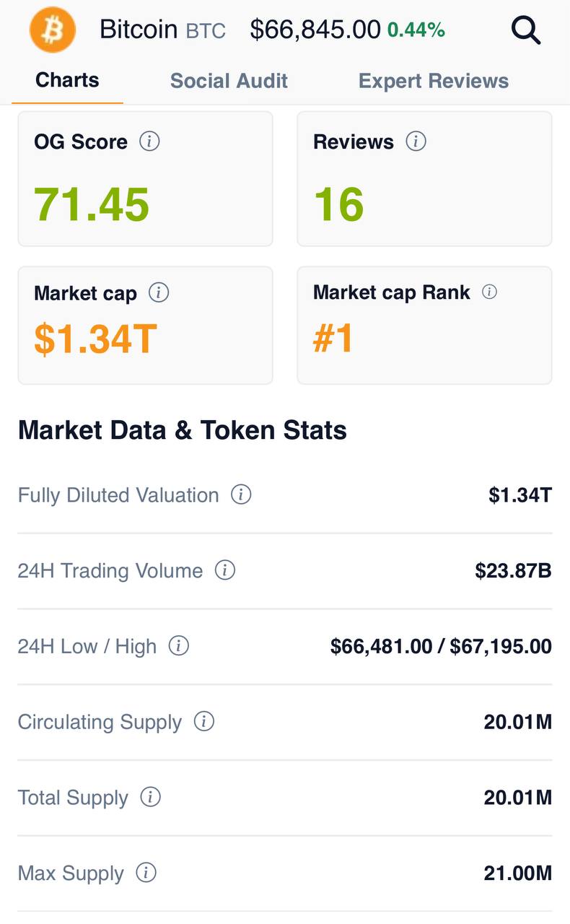This screenshot has height=924, width=570.
Task: Open the 16 reviews count
Action: (338, 204)
